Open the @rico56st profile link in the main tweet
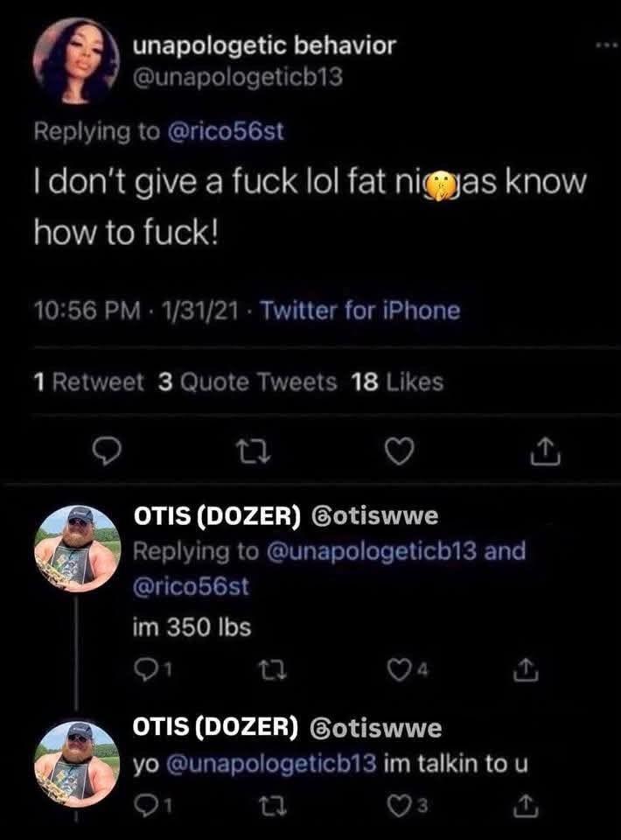 (226, 131)
